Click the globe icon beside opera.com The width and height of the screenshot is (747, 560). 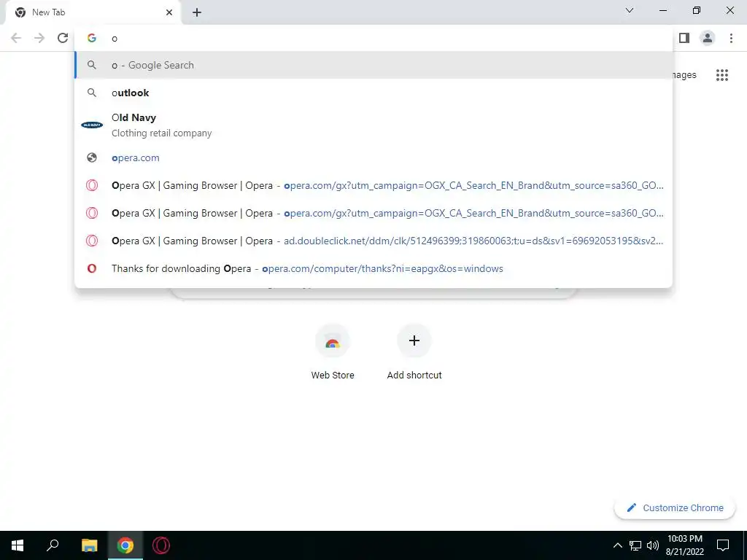(x=92, y=157)
